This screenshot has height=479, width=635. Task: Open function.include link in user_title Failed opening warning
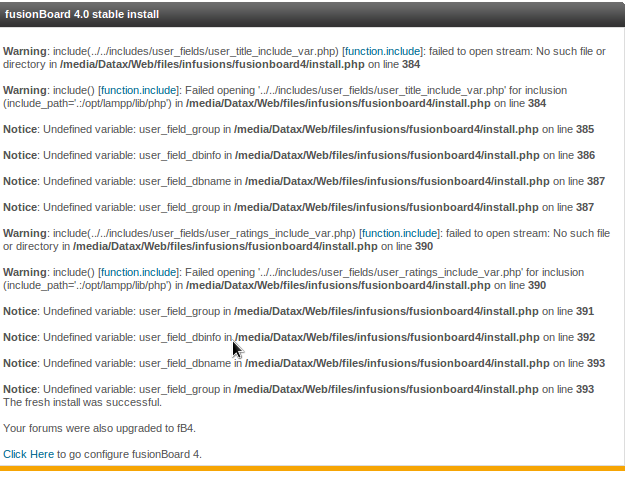(139, 90)
